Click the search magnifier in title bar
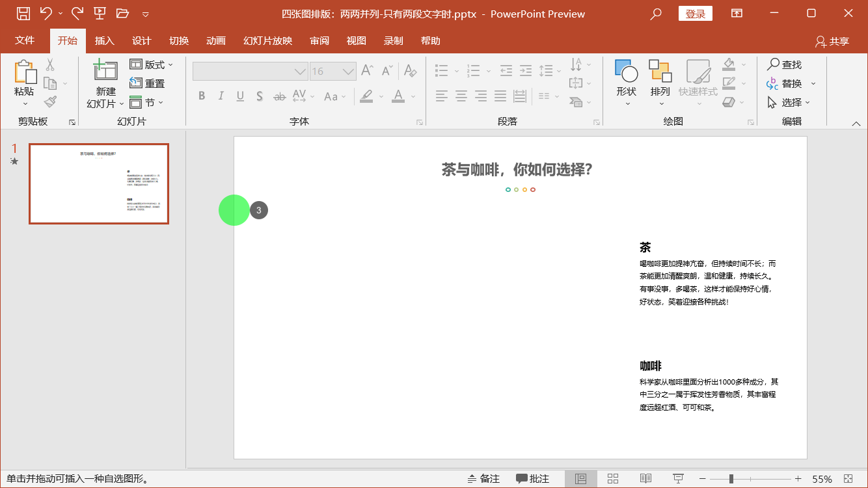Screen dimensions: 868x488 click(x=656, y=14)
